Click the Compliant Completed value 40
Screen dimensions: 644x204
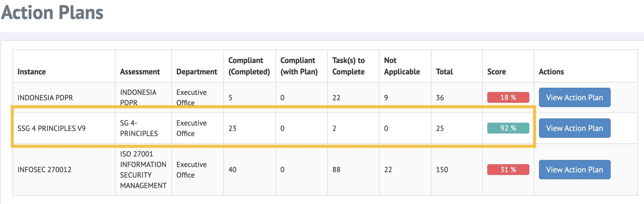tap(232, 170)
